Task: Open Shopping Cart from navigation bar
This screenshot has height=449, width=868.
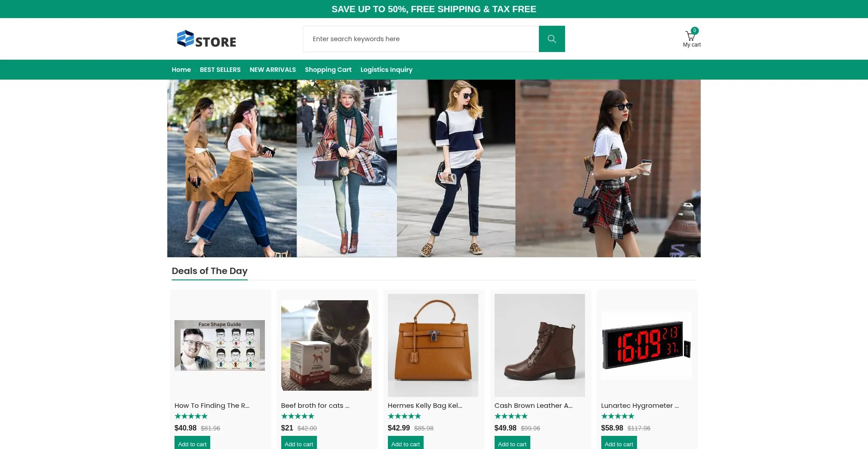Action: (x=328, y=70)
